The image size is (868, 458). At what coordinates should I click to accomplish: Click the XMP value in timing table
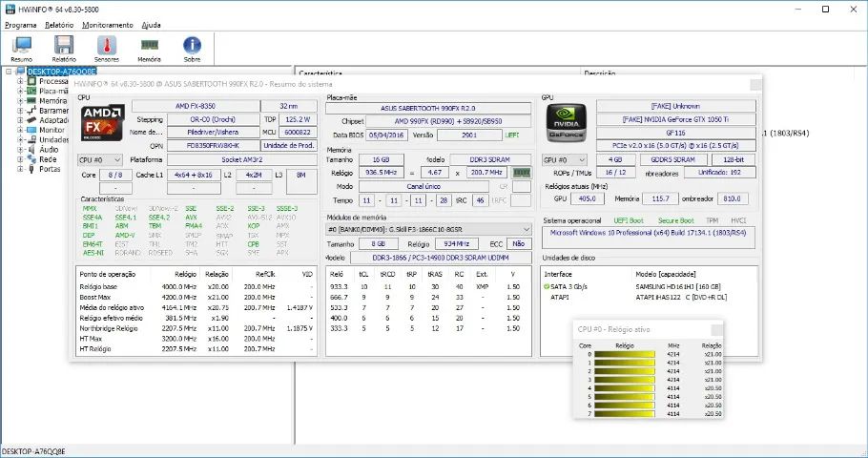(482, 287)
